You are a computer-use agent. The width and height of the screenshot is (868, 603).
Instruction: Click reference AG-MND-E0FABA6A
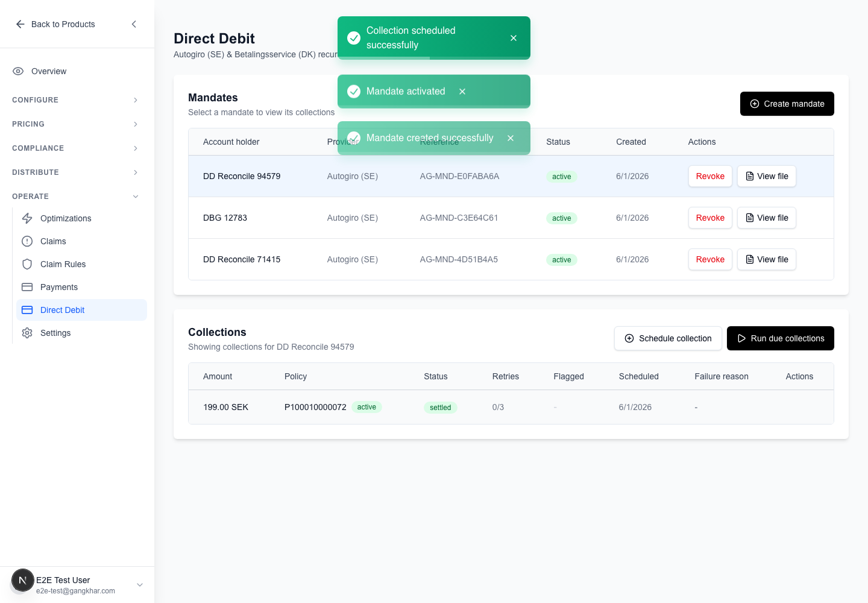[459, 176]
